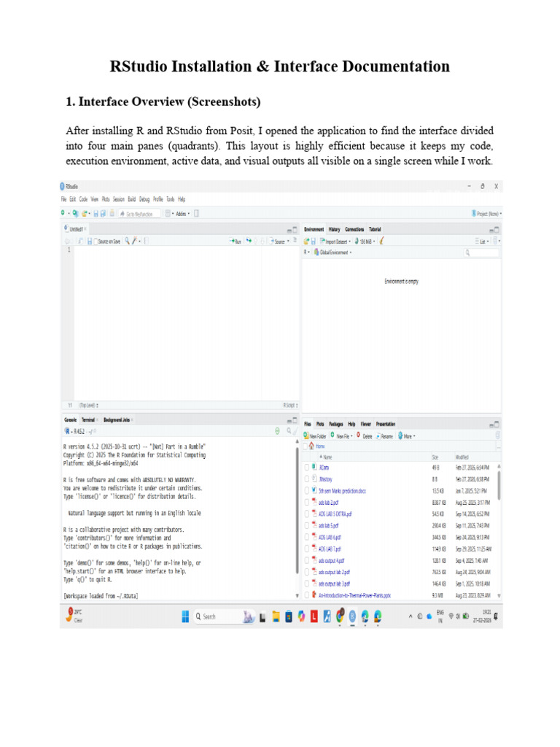Click the New File icon in main toolbar
Image resolution: width=560 pixels, height=747 pixels.
coord(63,214)
